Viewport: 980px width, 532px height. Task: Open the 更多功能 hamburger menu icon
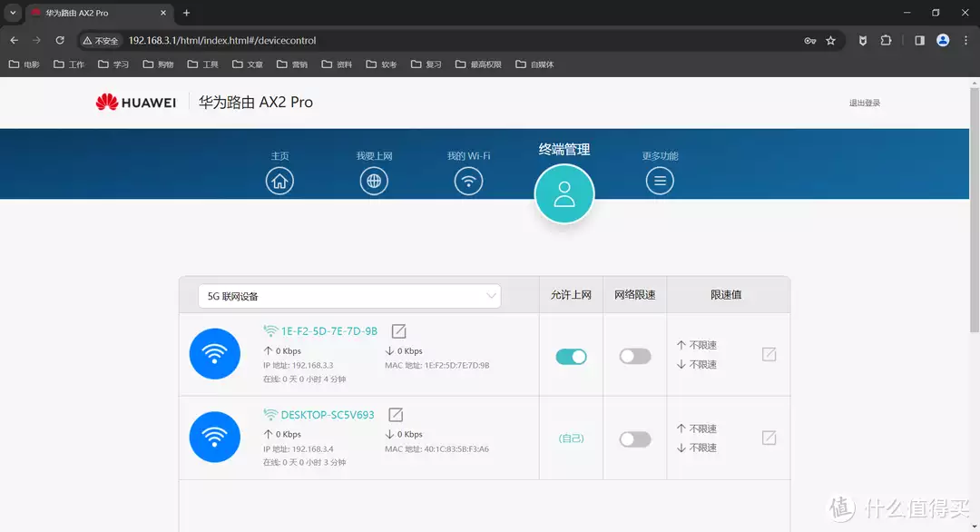660,181
